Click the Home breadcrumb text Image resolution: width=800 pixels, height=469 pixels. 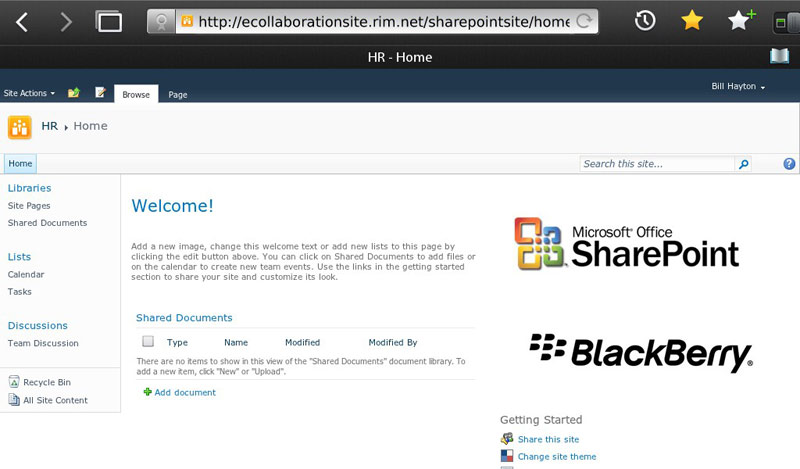click(x=90, y=126)
